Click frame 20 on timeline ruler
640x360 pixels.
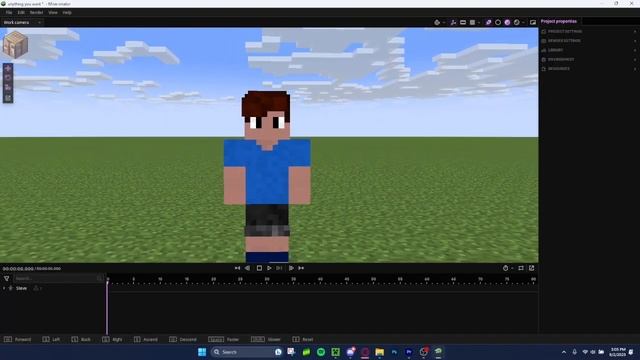click(213, 280)
